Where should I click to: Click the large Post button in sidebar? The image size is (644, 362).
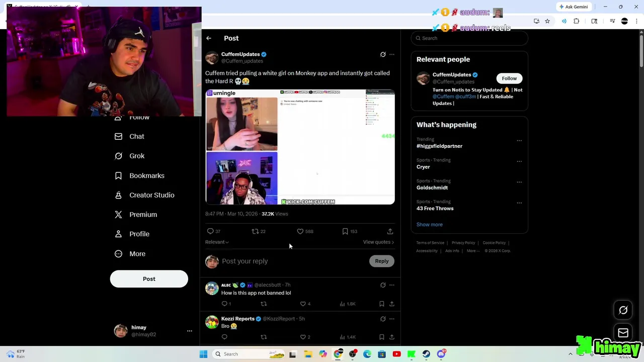pos(149,279)
